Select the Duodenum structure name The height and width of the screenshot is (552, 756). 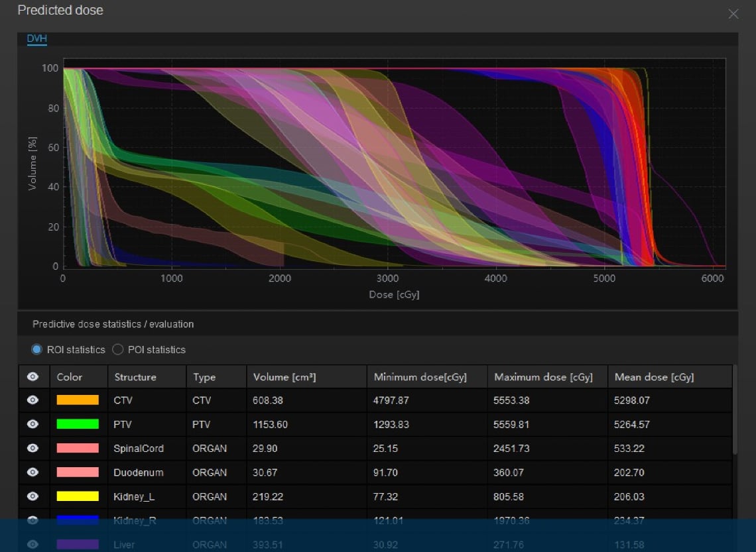coord(139,472)
